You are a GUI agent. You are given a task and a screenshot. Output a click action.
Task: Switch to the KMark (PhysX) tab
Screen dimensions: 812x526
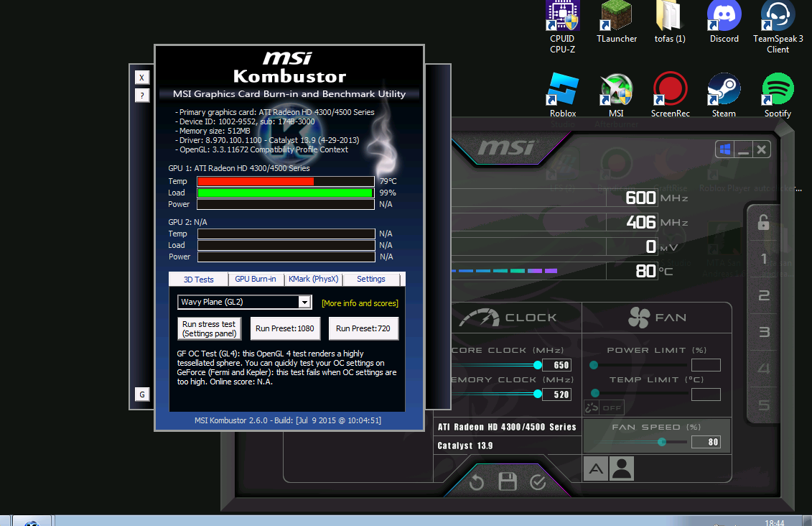(313, 279)
